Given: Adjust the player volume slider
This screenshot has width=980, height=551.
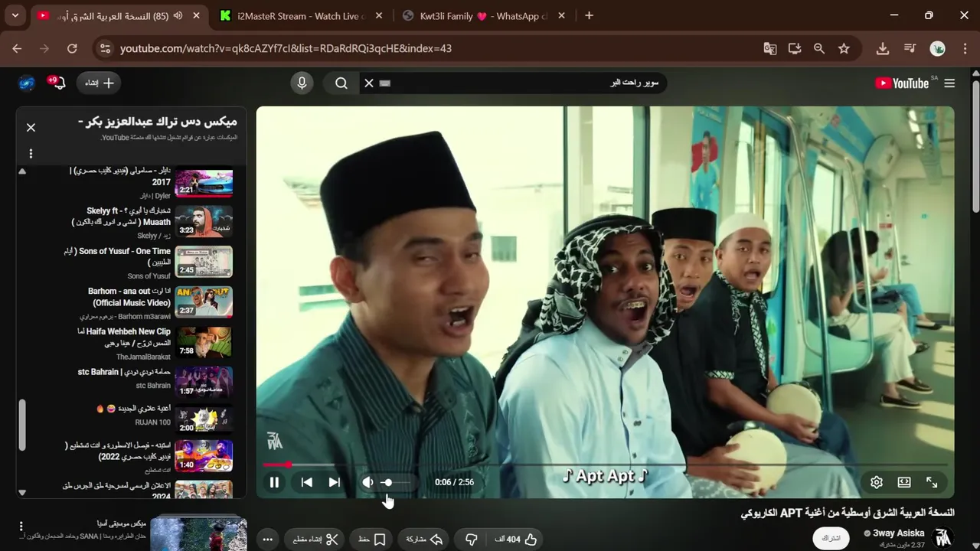Looking at the screenshot, I should (x=397, y=482).
